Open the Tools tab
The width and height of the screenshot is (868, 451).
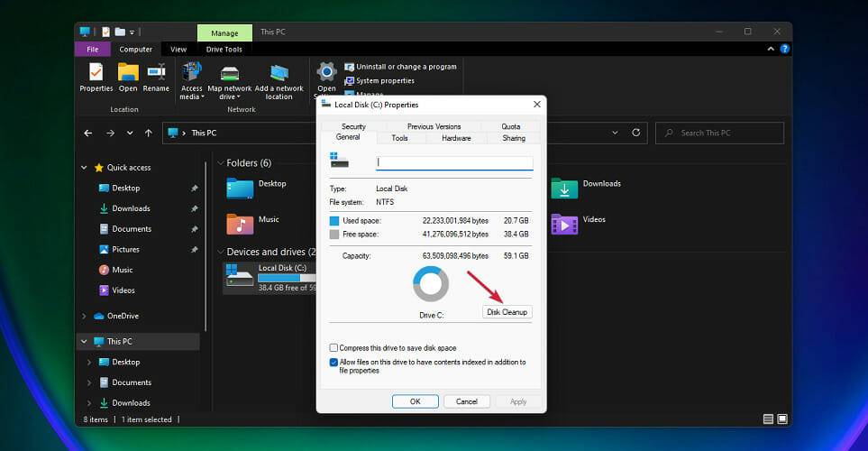pos(399,138)
